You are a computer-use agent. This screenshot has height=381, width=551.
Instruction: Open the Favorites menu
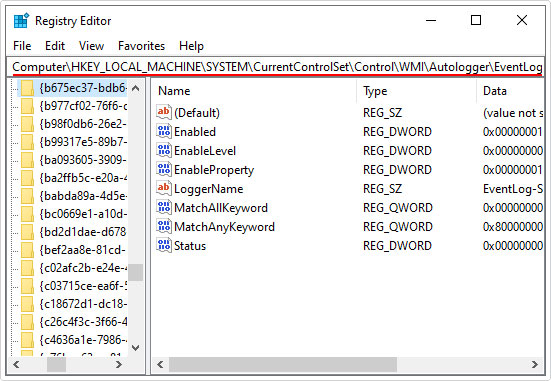coord(141,46)
